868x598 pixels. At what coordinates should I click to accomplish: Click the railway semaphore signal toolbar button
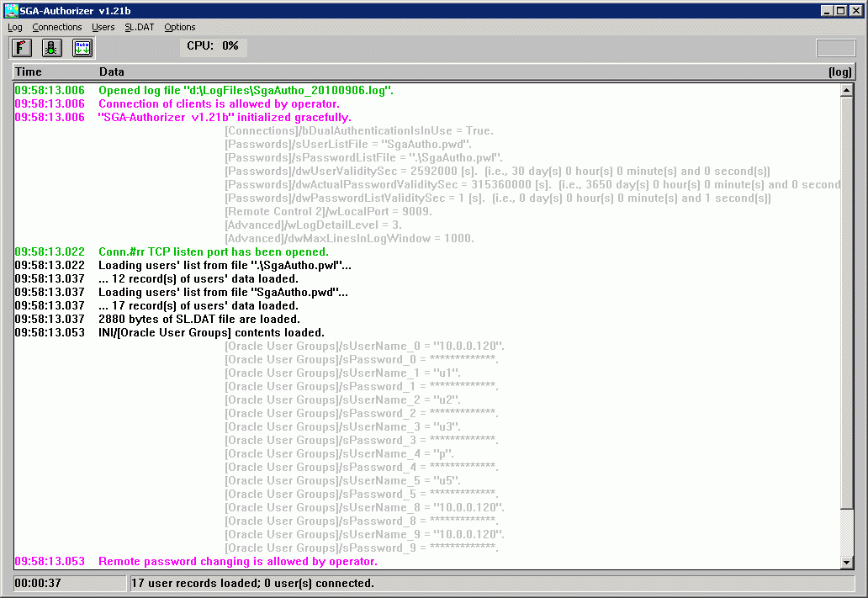point(22,48)
